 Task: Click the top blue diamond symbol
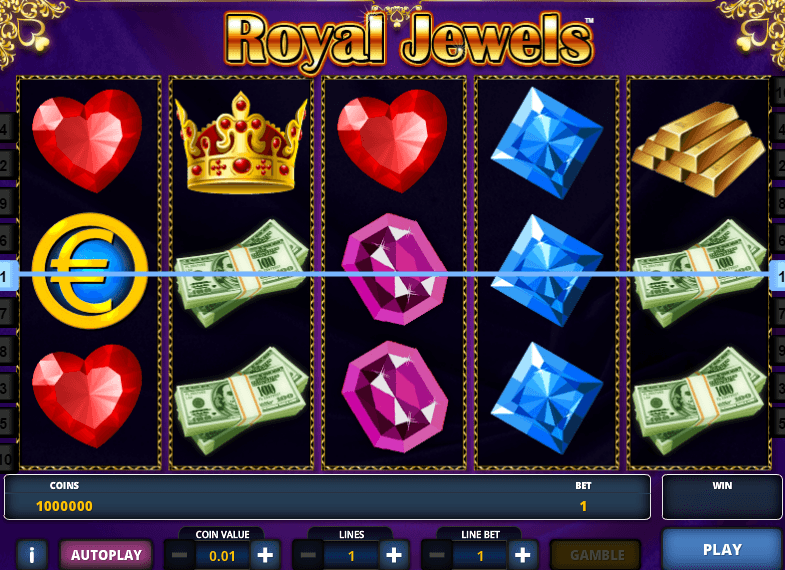coord(546,143)
